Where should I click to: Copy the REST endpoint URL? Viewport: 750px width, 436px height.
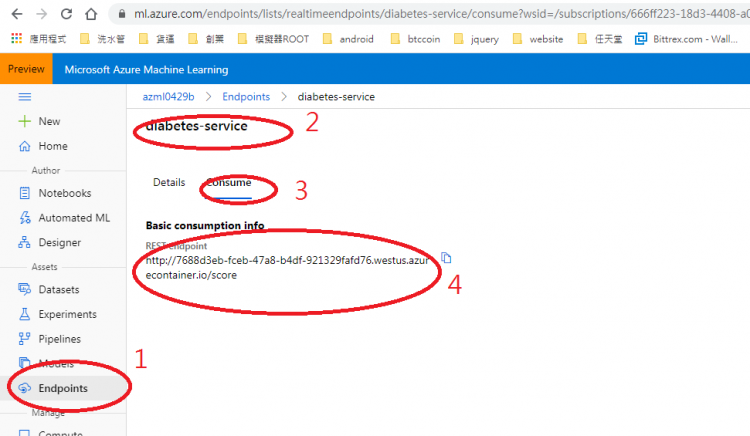(x=446, y=258)
